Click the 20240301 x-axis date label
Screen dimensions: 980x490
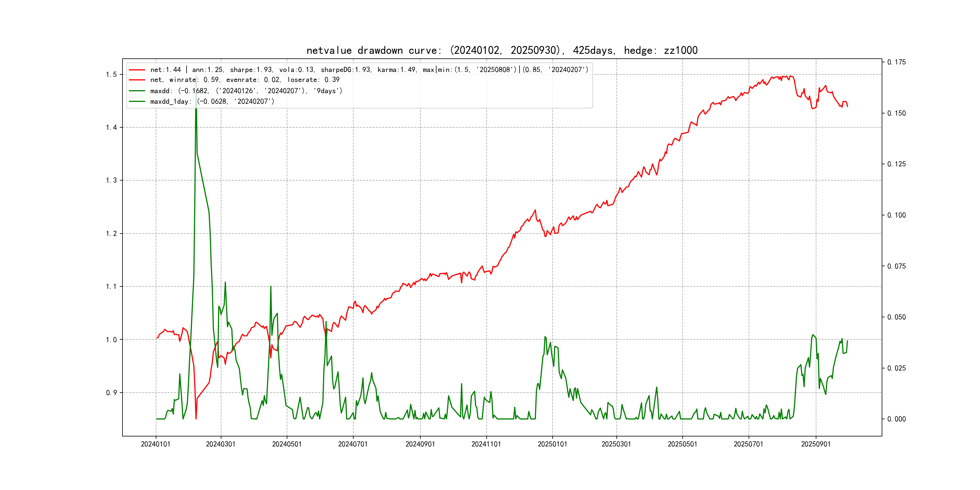pyautogui.click(x=221, y=444)
